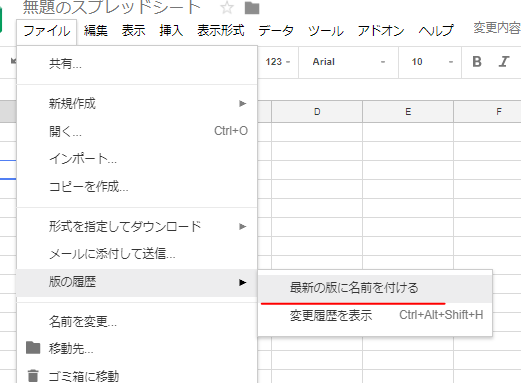The width and height of the screenshot is (521, 383).
Task: Open the 編集 menu
Action: click(96, 31)
